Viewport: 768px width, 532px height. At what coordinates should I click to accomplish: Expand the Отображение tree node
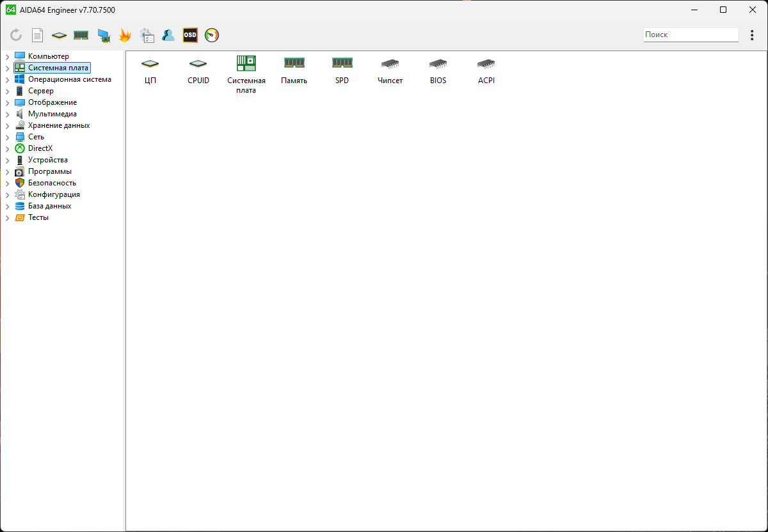[x=8, y=102]
